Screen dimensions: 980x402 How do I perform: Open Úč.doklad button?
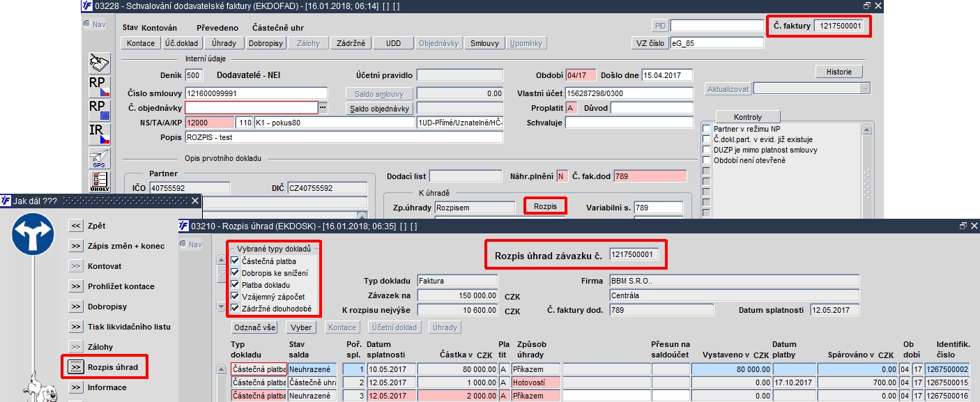tap(182, 43)
